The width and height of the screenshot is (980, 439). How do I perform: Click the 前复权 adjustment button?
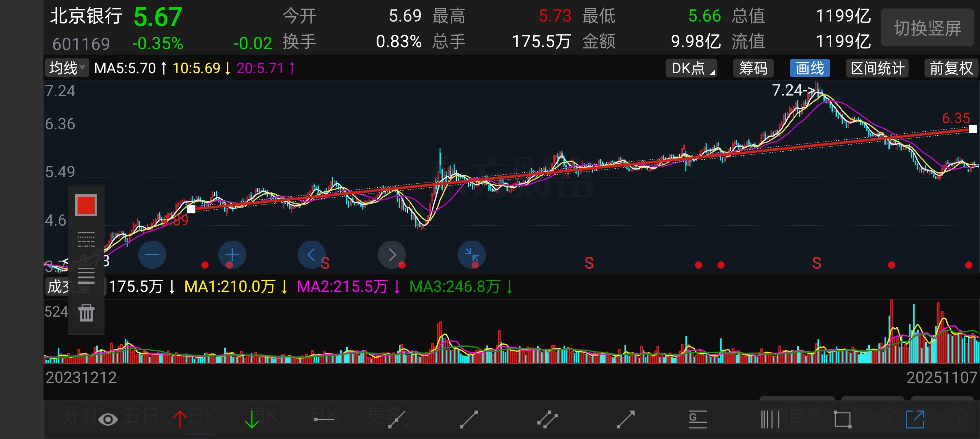tap(951, 68)
